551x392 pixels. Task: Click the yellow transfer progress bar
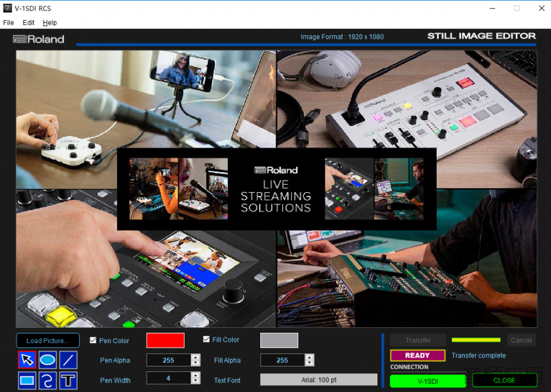pyautogui.click(x=476, y=340)
